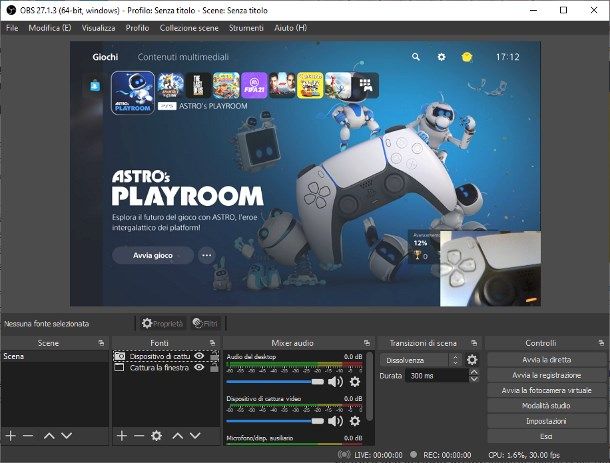Remove scene with minus icon in Scene panel

tap(28, 436)
